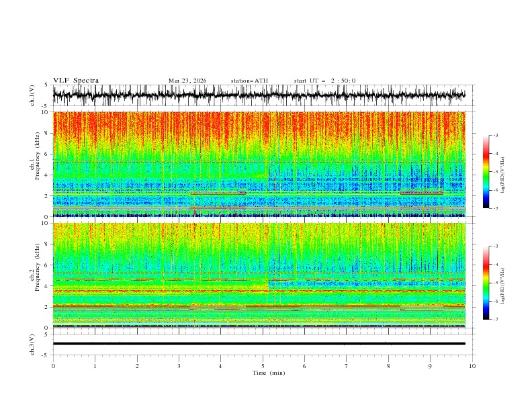This screenshot has width=532, height=411.
Task: Click the '-3' tick on ch.1 color bar
Action: click(x=496, y=135)
